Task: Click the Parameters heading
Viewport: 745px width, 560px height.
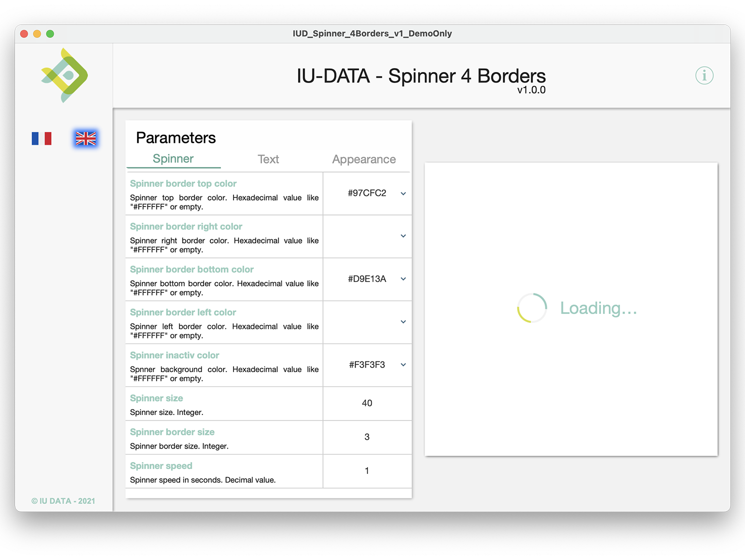Action: (176, 137)
